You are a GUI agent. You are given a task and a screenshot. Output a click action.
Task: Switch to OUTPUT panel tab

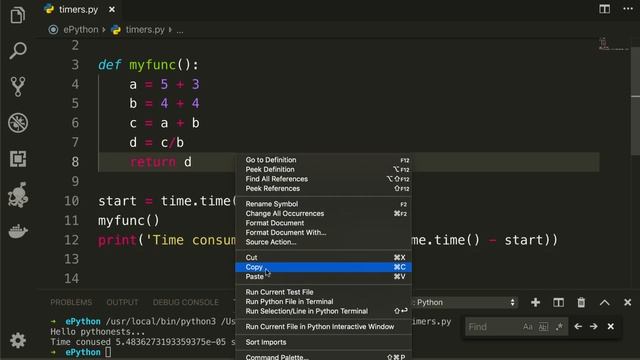pyautogui.click(x=122, y=302)
